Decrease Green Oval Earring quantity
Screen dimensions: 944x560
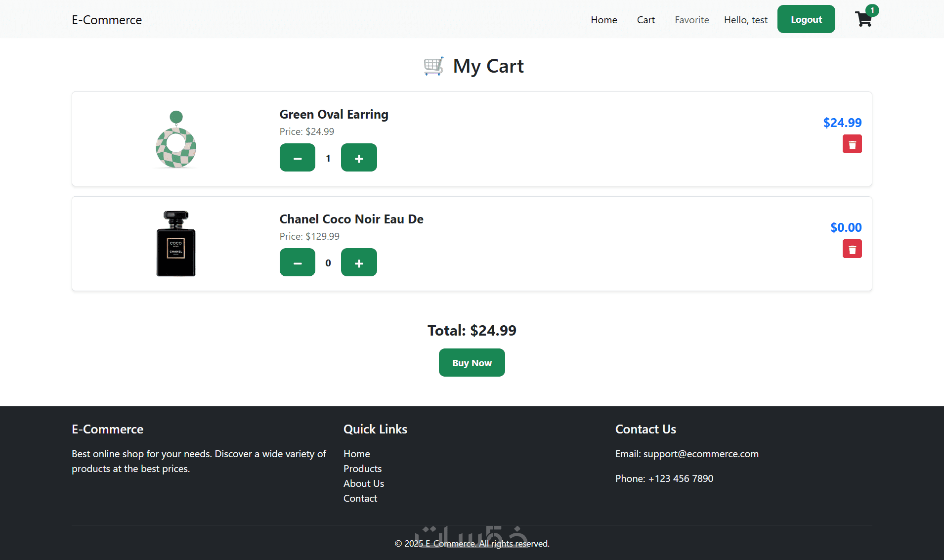click(298, 158)
